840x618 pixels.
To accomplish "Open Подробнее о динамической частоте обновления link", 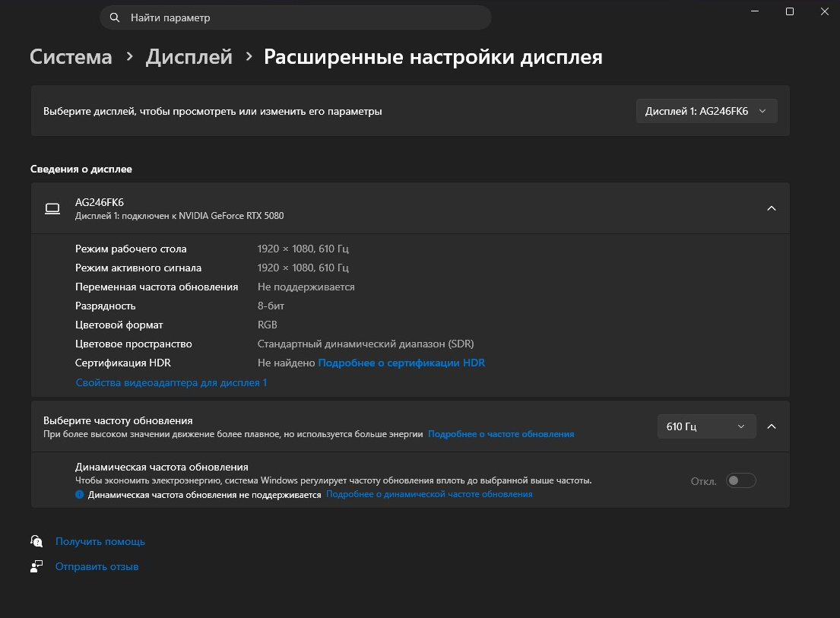I will coord(429,494).
